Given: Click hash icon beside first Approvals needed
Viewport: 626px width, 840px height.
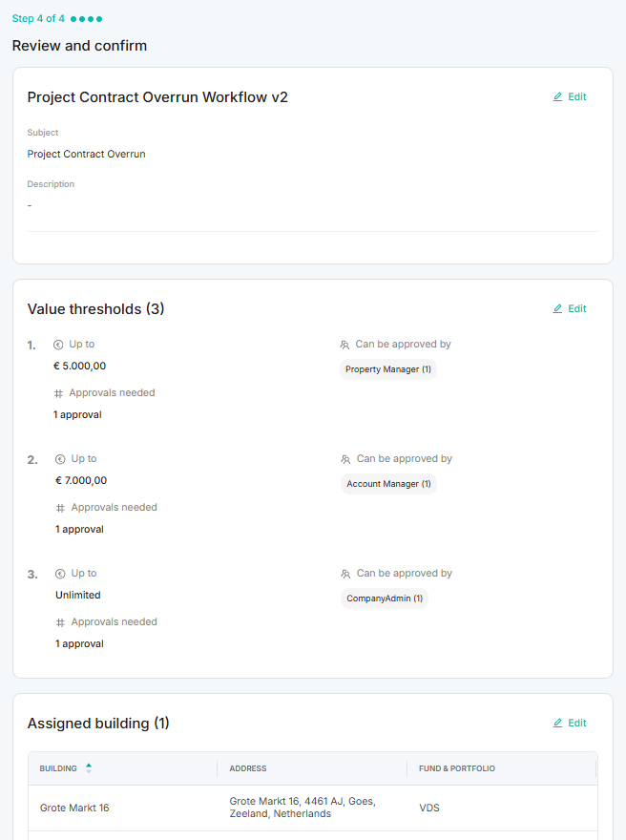Looking at the screenshot, I should (x=58, y=393).
